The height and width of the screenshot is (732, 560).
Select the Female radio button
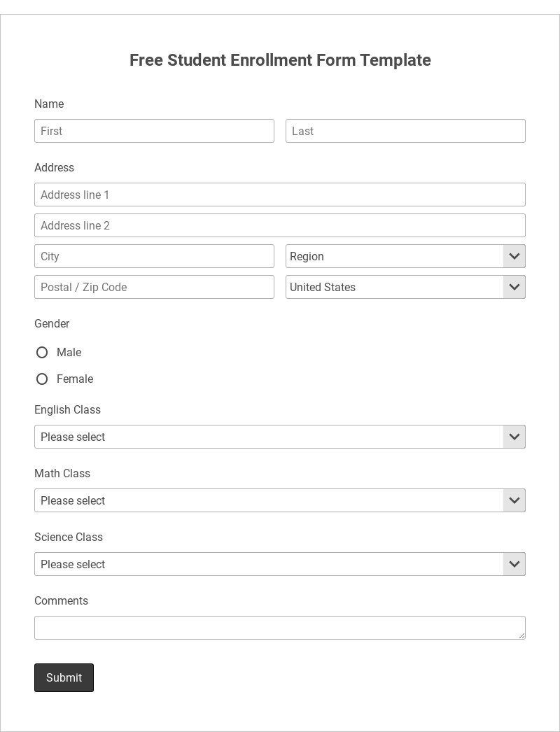42,379
